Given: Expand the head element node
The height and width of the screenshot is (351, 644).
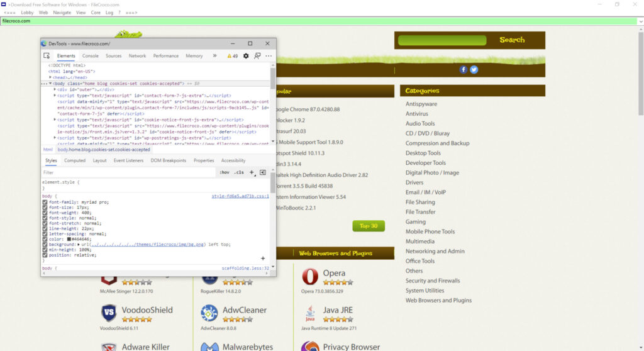Looking at the screenshot, I should (50, 77).
